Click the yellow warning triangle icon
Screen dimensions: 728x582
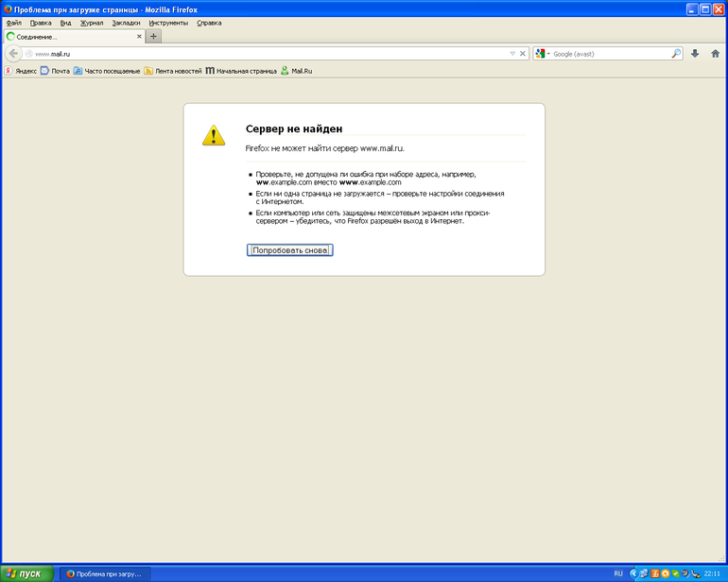pos(214,135)
